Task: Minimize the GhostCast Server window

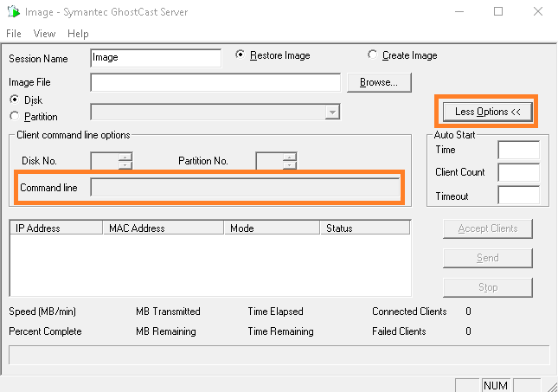Action: pos(459,12)
